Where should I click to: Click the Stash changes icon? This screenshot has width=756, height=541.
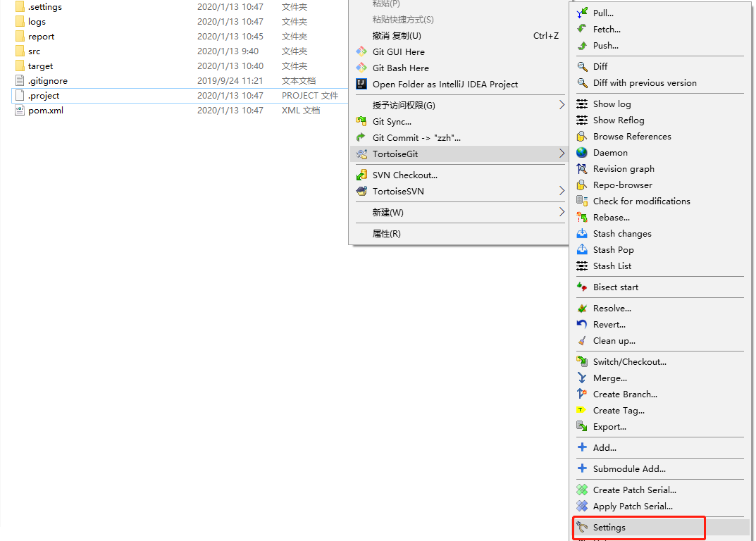583,233
